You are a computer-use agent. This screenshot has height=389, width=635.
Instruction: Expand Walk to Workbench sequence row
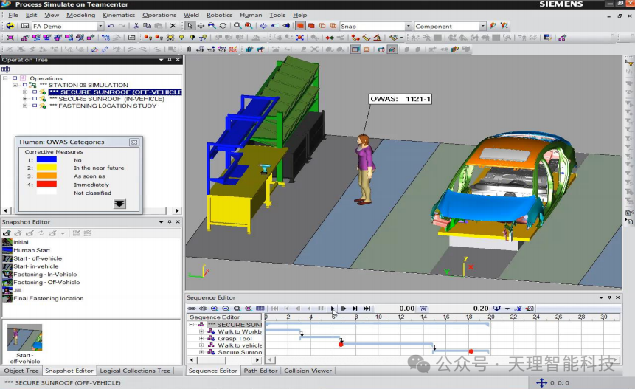click(x=201, y=332)
